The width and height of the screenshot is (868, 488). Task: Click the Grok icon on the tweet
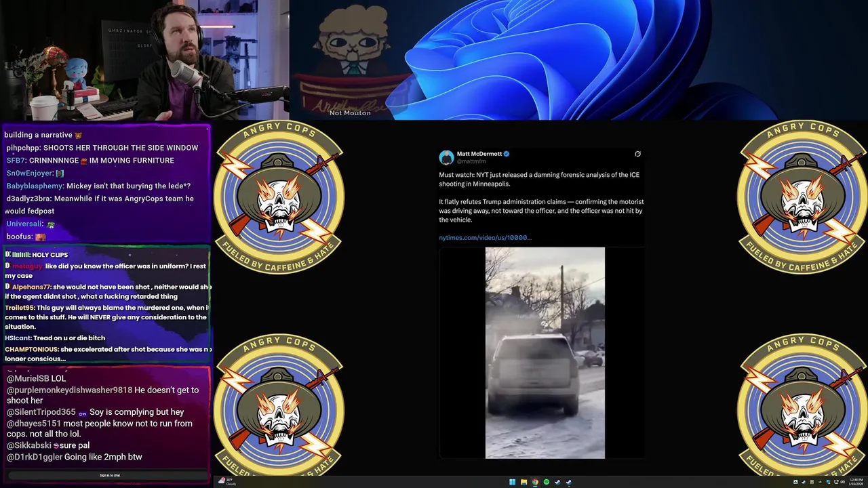pyautogui.click(x=637, y=154)
